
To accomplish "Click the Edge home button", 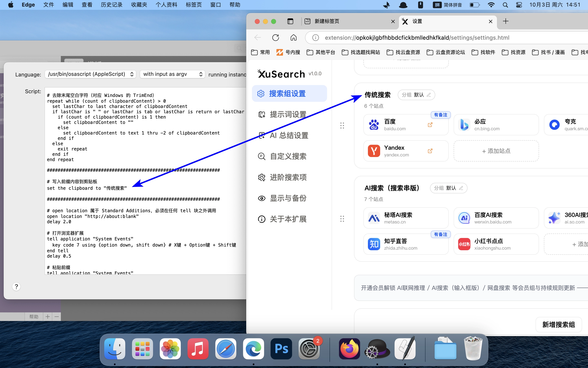I will [x=294, y=37].
